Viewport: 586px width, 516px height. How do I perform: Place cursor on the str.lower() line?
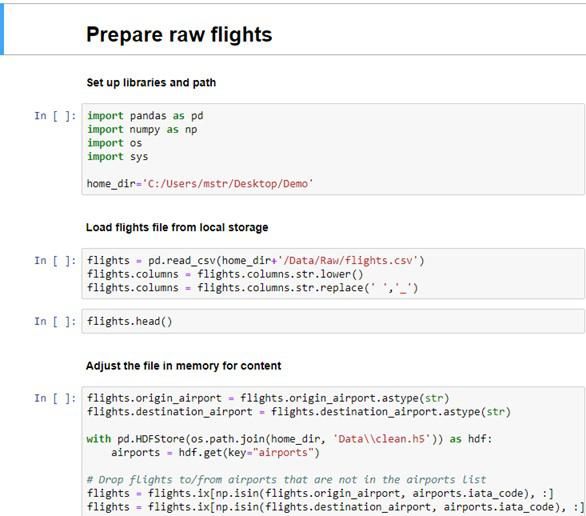(x=225, y=274)
